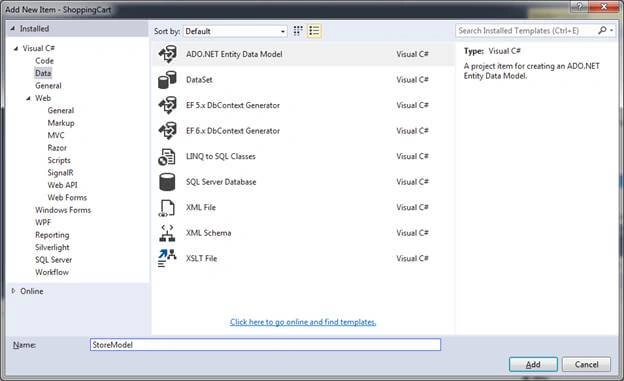This screenshot has width=624, height=381.
Task: Select the Windows Forms category
Action: 63,210
